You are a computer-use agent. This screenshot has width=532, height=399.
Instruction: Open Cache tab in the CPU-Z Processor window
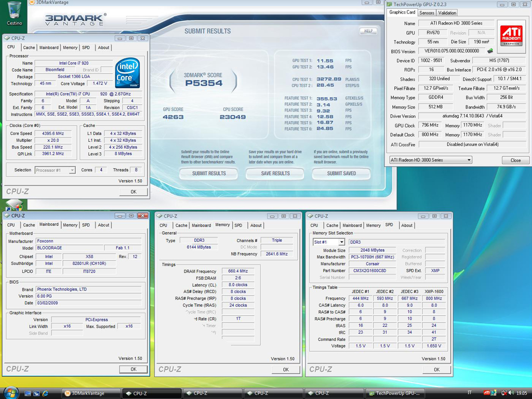[x=29, y=47]
